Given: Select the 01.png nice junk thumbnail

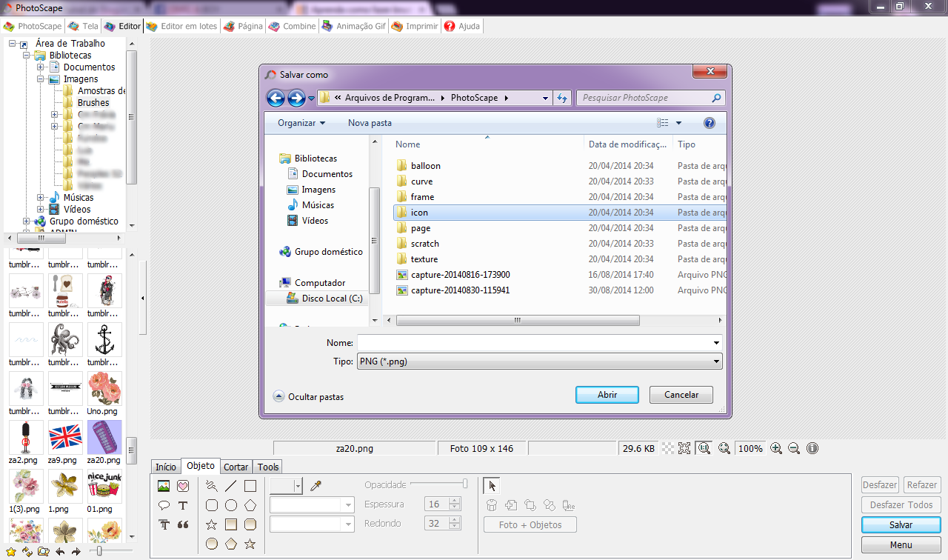Looking at the screenshot, I should (104, 486).
